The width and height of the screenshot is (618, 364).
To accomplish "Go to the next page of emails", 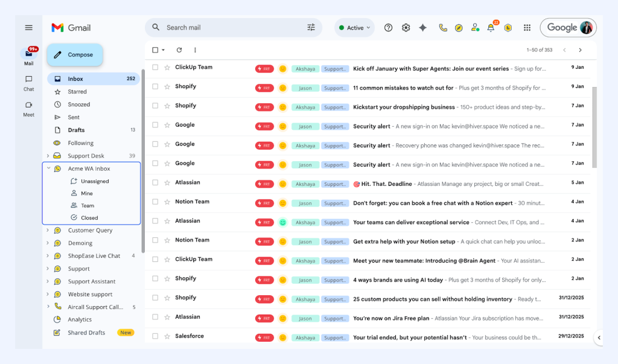I will click(580, 50).
